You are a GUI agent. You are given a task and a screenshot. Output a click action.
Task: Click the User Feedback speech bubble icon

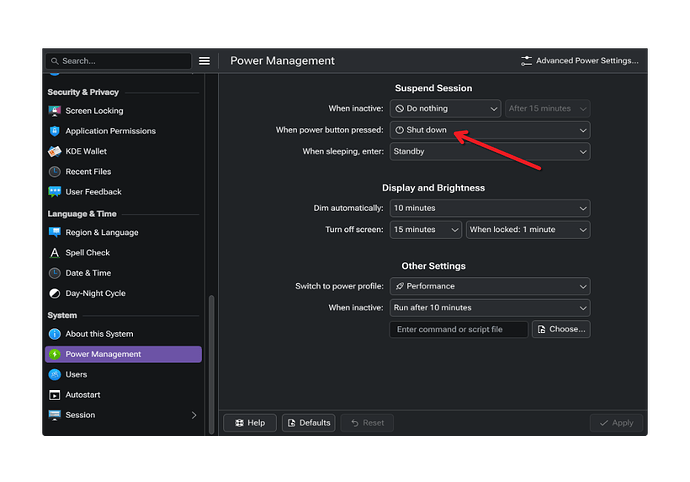click(55, 192)
